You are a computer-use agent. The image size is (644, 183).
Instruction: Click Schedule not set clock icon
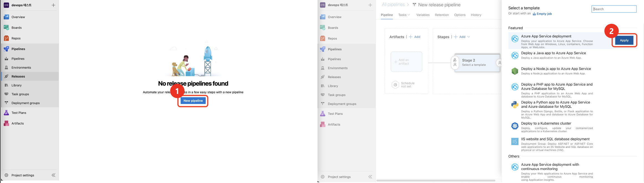coord(395,85)
